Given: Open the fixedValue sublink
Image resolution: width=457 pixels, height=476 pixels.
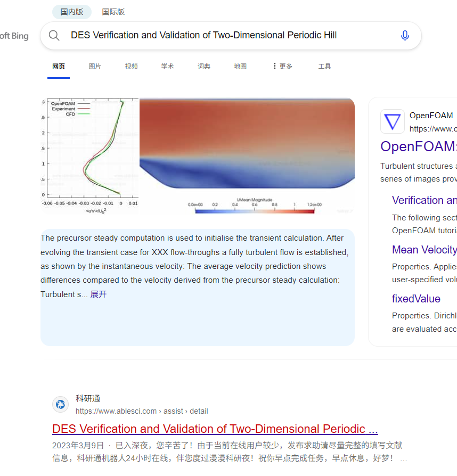Looking at the screenshot, I should pyautogui.click(x=416, y=299).
